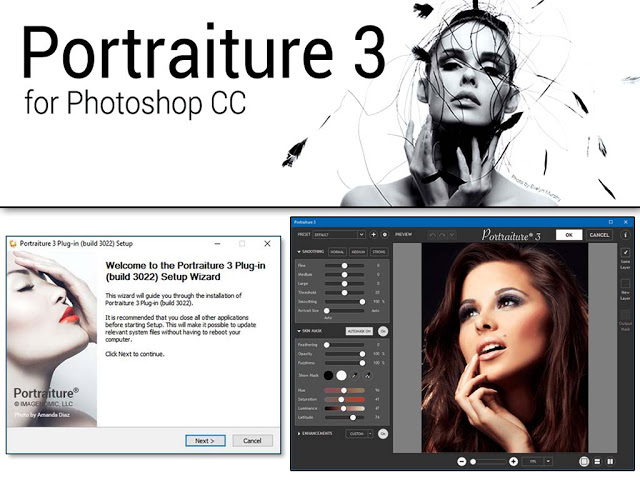Click the Portrait Size slider handle
This screenshot has height=480, width=640.
tap(327, 311)
